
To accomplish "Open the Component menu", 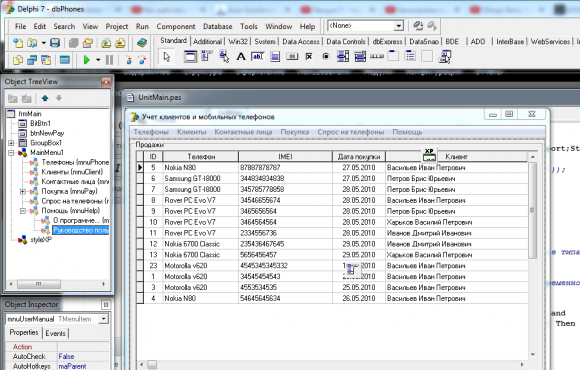I will coord(176,27).
